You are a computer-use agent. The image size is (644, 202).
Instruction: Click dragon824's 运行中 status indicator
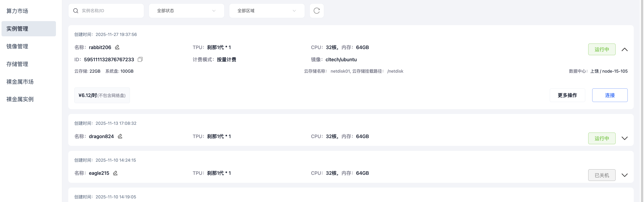coord(602,138)
